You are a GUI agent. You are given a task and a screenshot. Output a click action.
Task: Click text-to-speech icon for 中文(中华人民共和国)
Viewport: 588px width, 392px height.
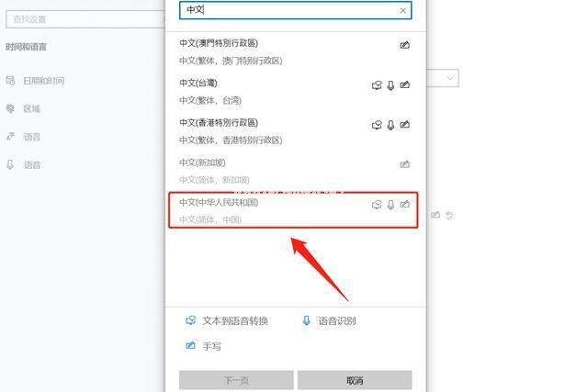pyautogui.click(x=377, y=204)
